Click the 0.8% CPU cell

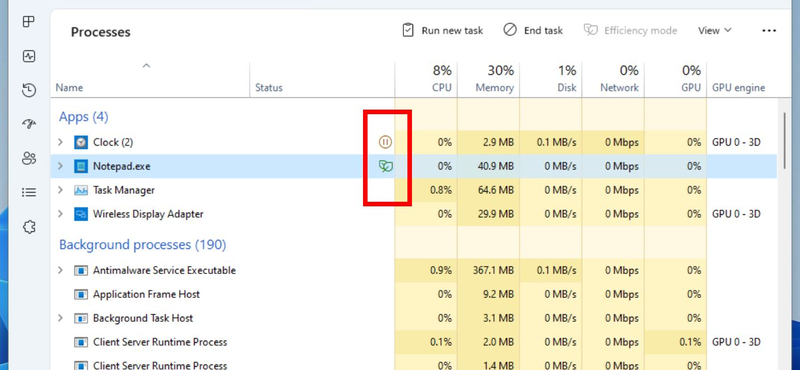(x=426, y=190)
